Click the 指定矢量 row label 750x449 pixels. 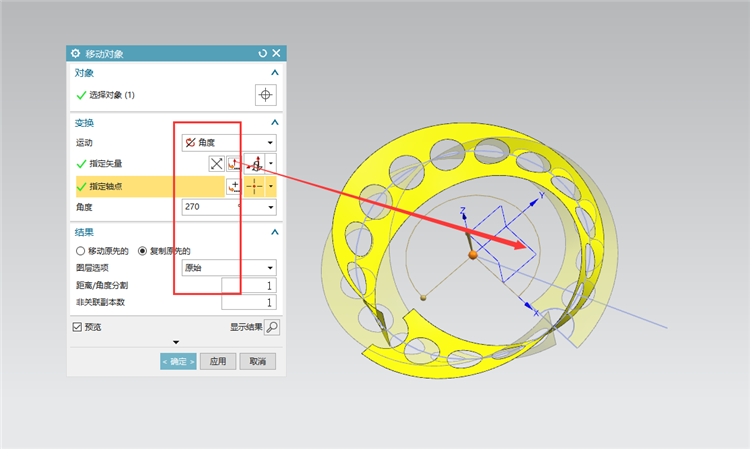106,164
